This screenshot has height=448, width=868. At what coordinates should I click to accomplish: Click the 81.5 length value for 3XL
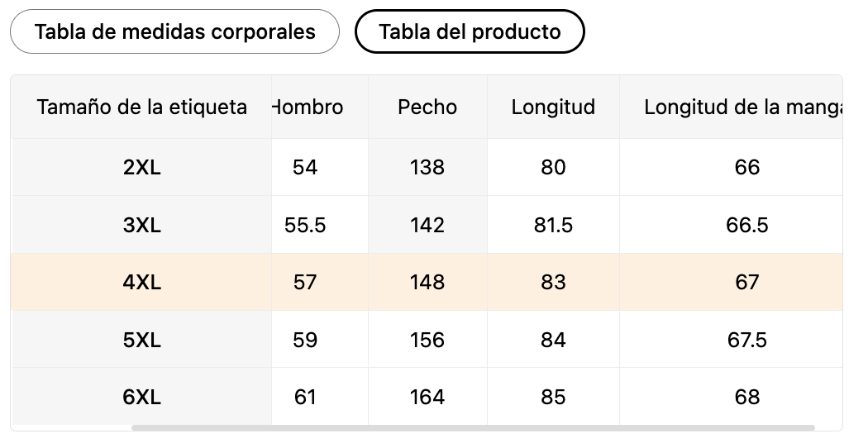click(x=553, y=225)
